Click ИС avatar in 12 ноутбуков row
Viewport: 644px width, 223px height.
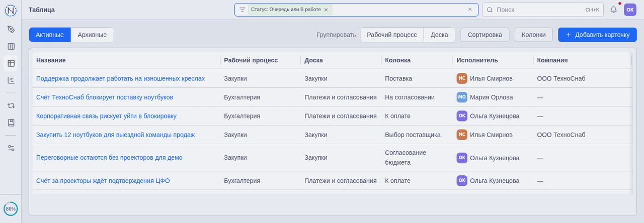coord(462,135)
